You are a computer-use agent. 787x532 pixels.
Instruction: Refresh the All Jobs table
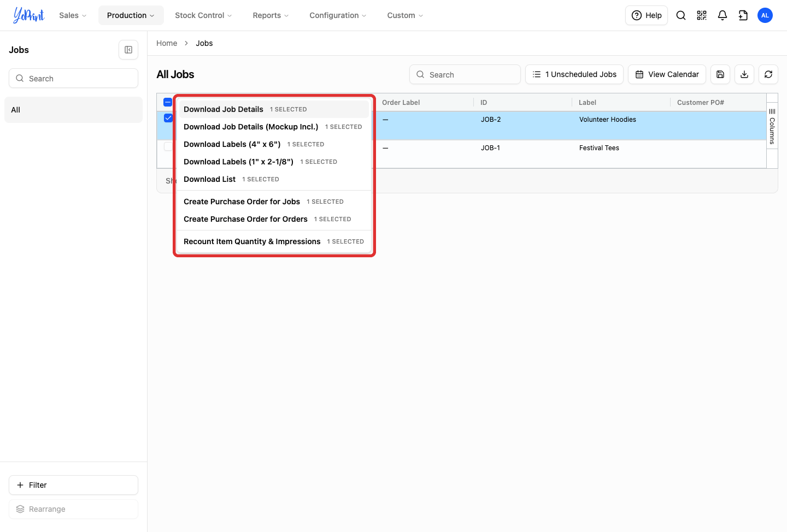pos(768,74)
